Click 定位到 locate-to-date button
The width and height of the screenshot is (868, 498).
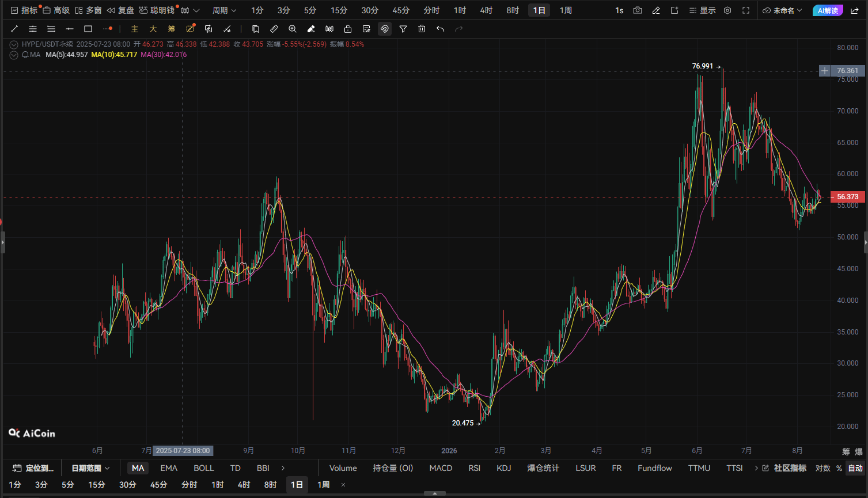pos(33,468)
